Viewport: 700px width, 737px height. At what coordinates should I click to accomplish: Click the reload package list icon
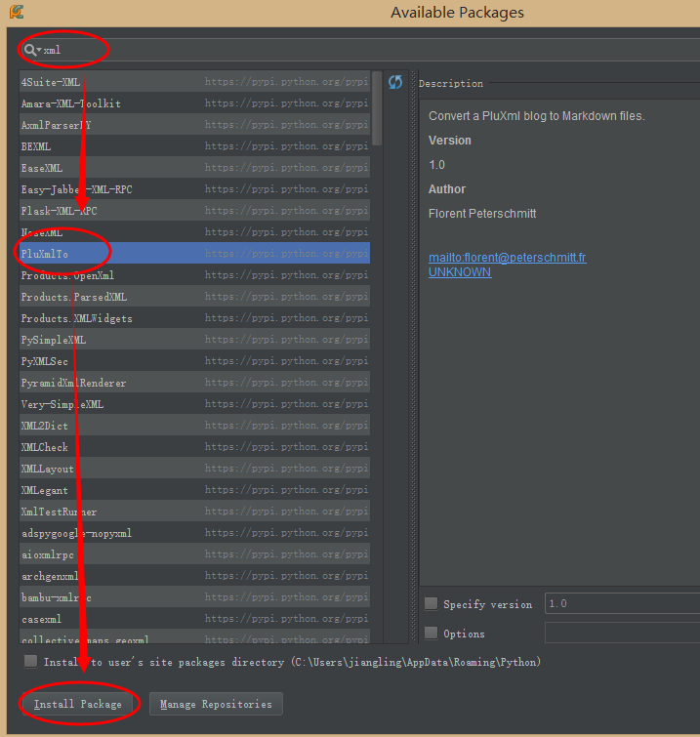[x=395, y=82]
